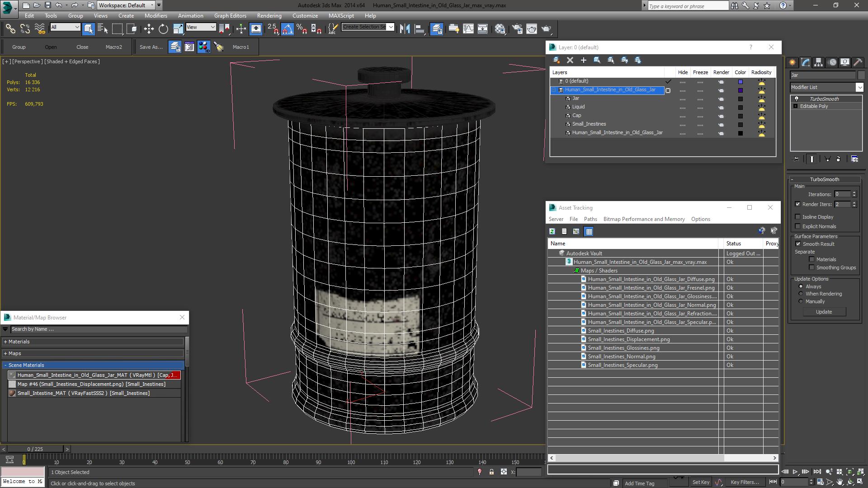The image size is (868, 488).
Task: Click the Select Object tool icon
Action: pyautogui.click(x=89, y=28)
